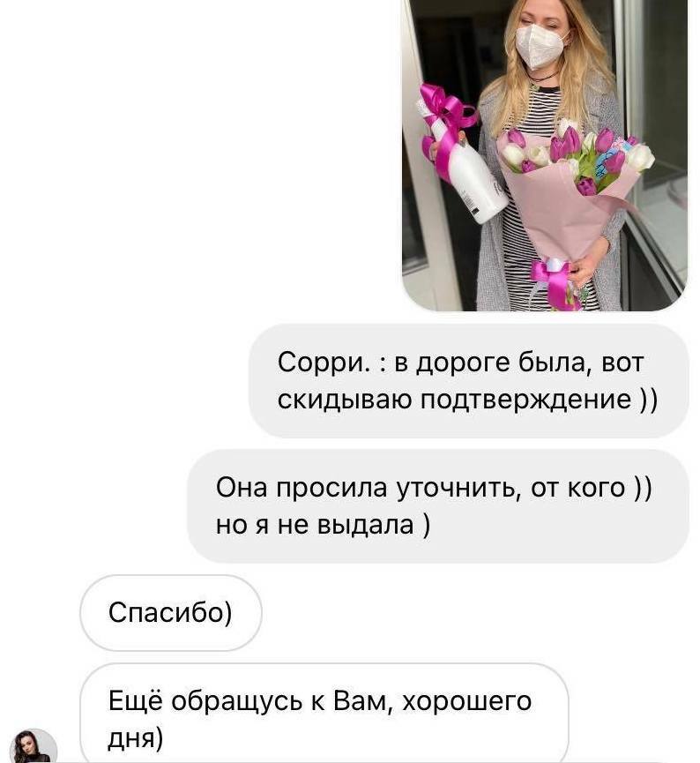Click the words "хорошего дня)" in last message
Viewport: 700px width, 763px height.
pos(319,720)
